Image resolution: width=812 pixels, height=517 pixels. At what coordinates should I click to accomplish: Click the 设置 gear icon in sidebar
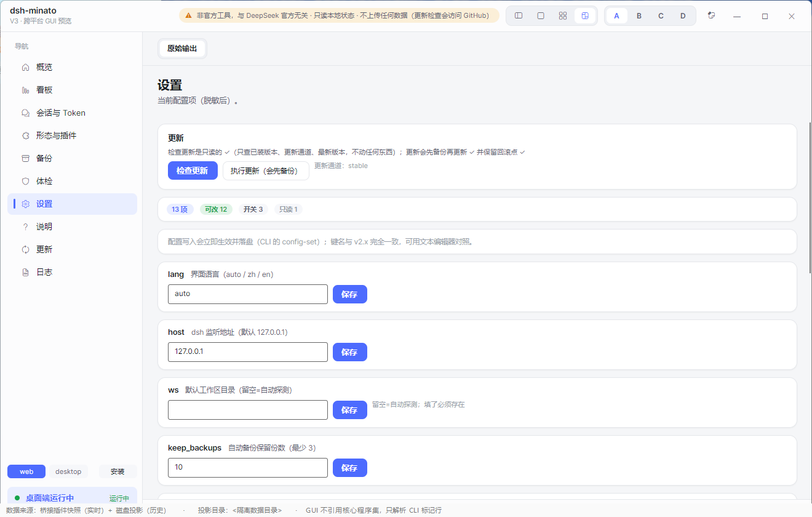pos(25,204)
